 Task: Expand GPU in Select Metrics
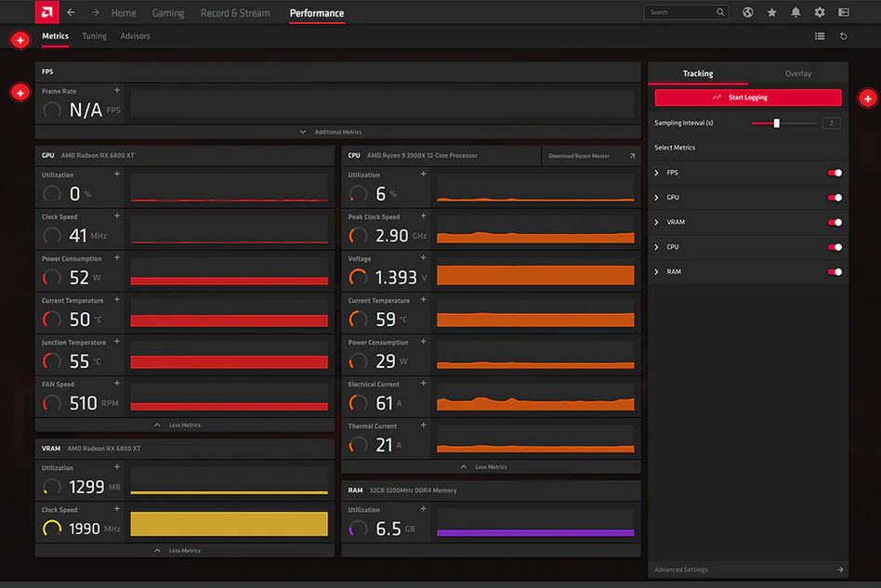click(x=656, y=197)
